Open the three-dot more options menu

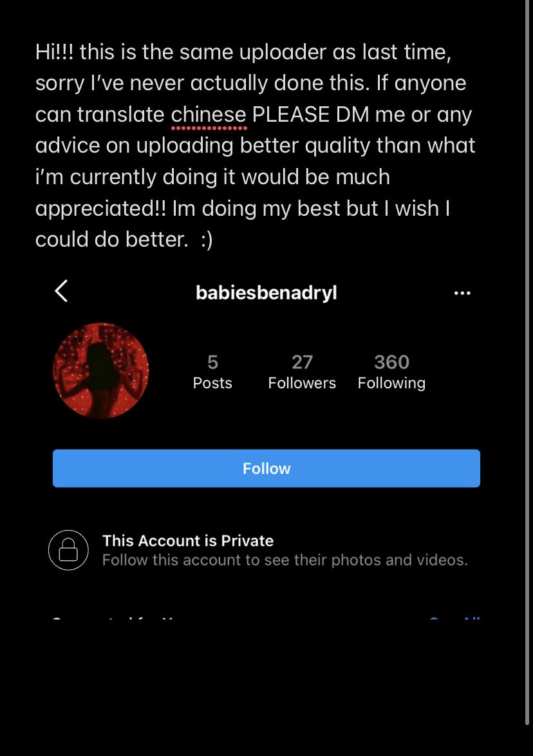462,293
